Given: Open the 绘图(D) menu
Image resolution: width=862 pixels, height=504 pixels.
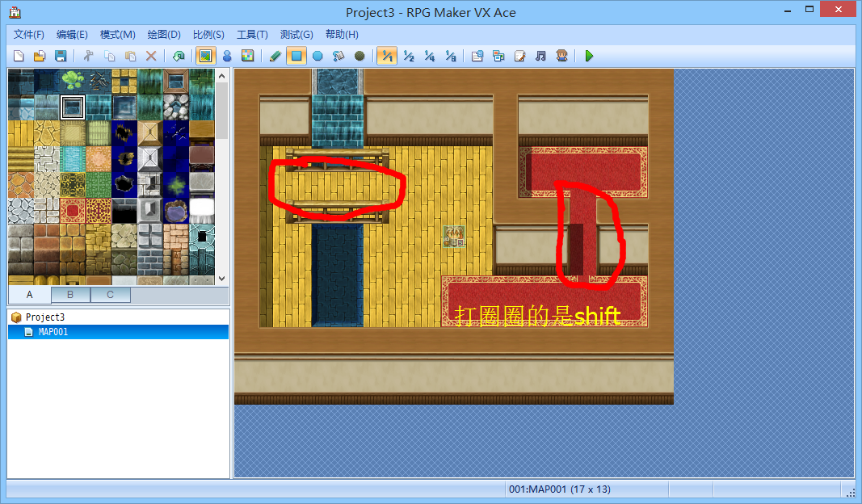Looking at the screenshot, I should click(x=164, y=35).
